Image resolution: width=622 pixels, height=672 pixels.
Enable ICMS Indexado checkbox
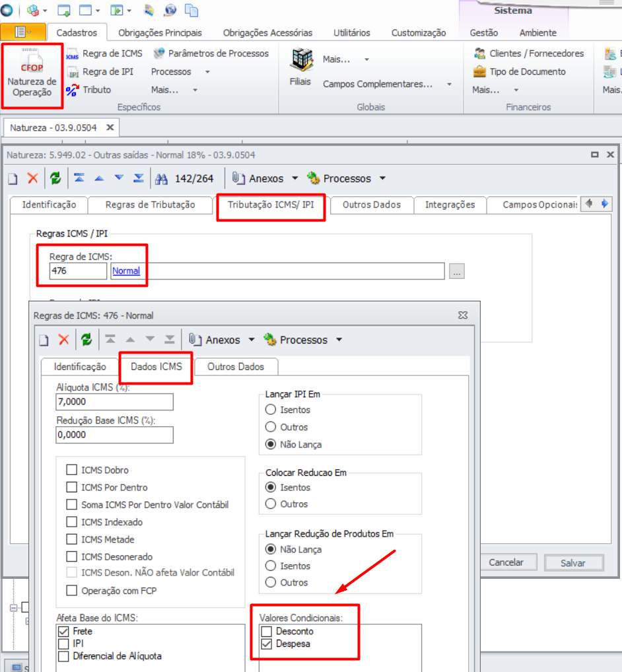pyautogui.click(x=71, y=522)
